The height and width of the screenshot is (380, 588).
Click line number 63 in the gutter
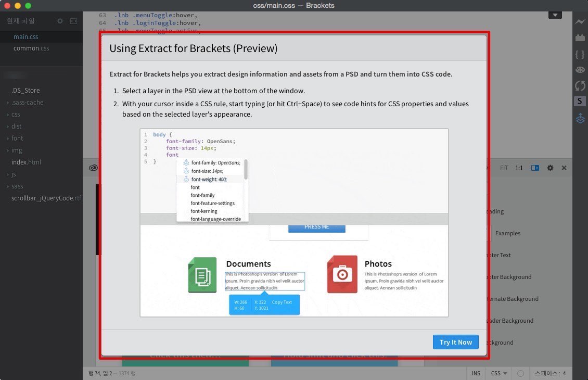click(x=103, y=16)
